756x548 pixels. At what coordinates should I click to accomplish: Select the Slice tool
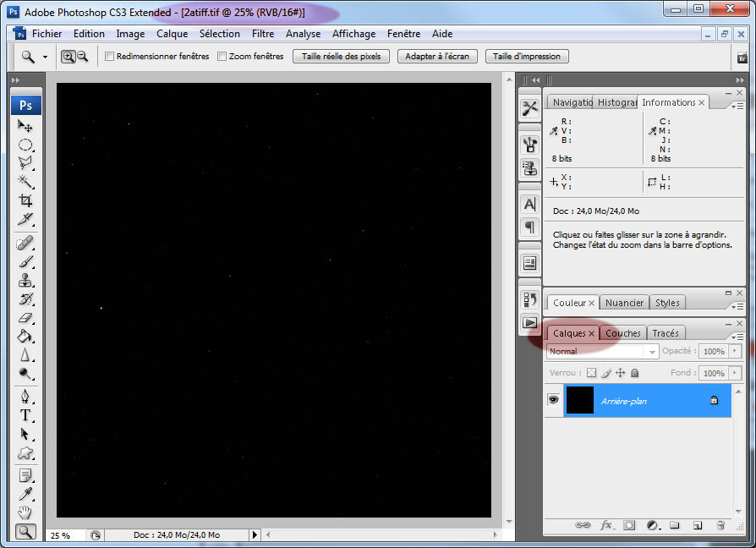[25, 219]
